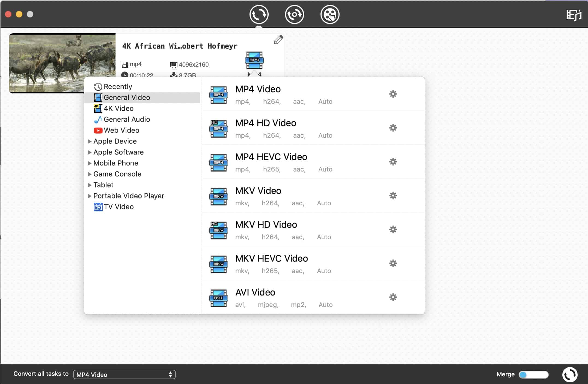Choose the MKV Video format

258,191
